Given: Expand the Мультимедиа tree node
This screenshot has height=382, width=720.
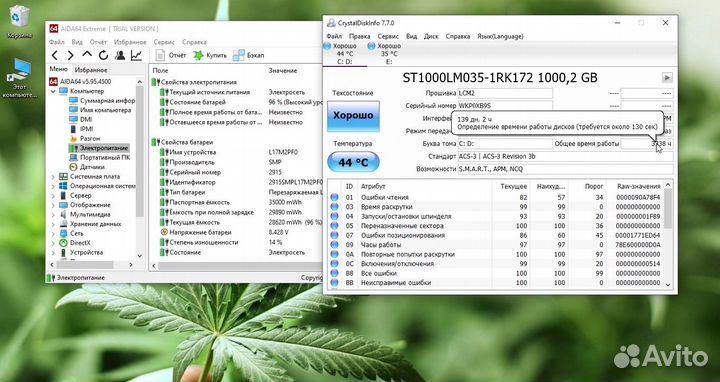Looking at the screenshot, I should [53, 215].
